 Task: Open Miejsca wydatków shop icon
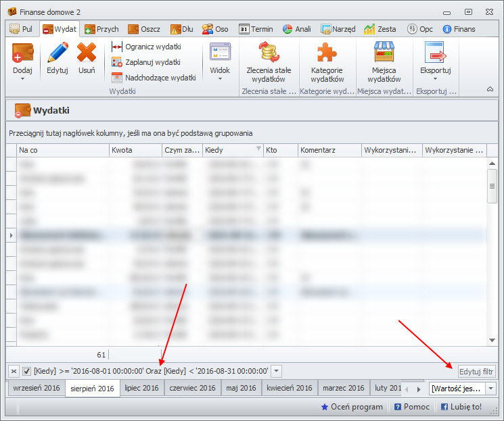point(384,53)
